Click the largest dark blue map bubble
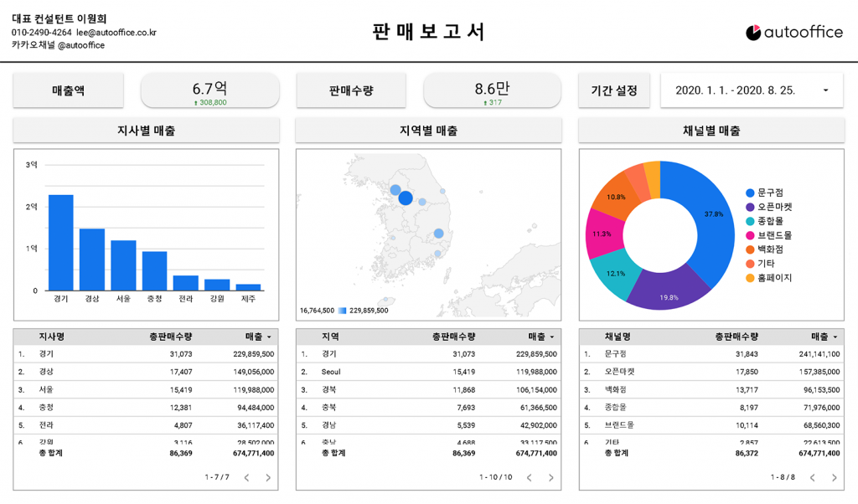 (x=406, y=198)
